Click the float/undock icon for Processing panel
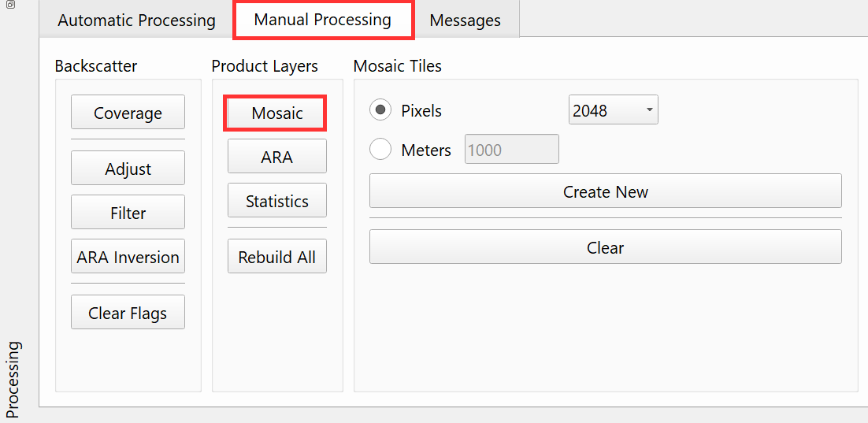 [x=10, y=4]
